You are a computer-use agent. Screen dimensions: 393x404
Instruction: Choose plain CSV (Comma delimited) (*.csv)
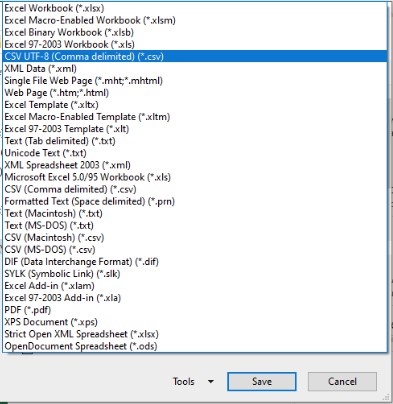tap(195, 189)
